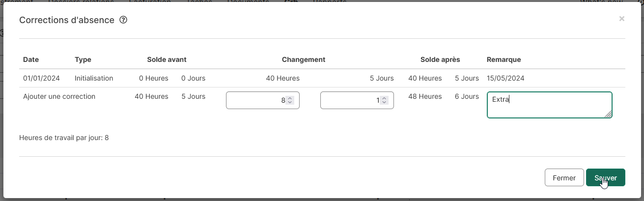Open the help icon beside Corrections d'absence
The height and width of the screenshot is (201, 644).
[124, 20]
